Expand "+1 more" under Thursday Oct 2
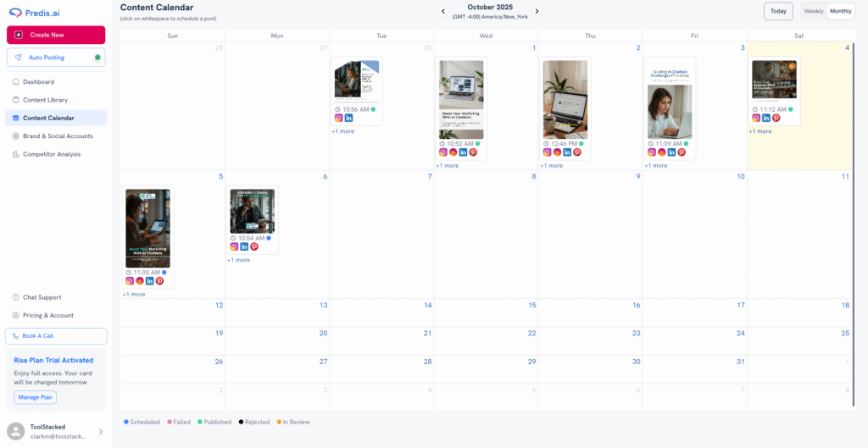The height and width of the screenshot is (448, 868). click(x=551, y=166)
